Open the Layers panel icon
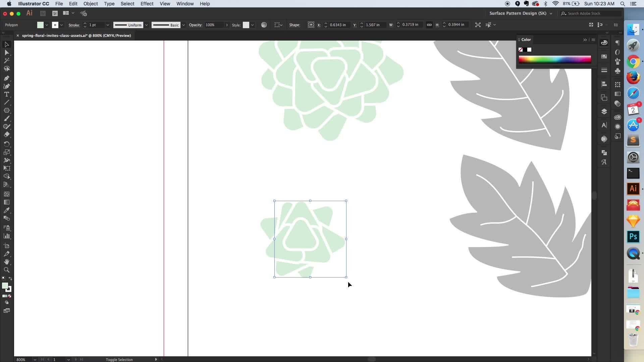644x362 pixels. [x=604, y=112]
